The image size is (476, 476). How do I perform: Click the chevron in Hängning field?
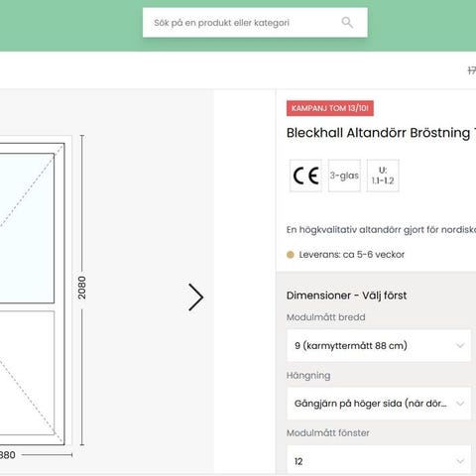tap(460, 404)
